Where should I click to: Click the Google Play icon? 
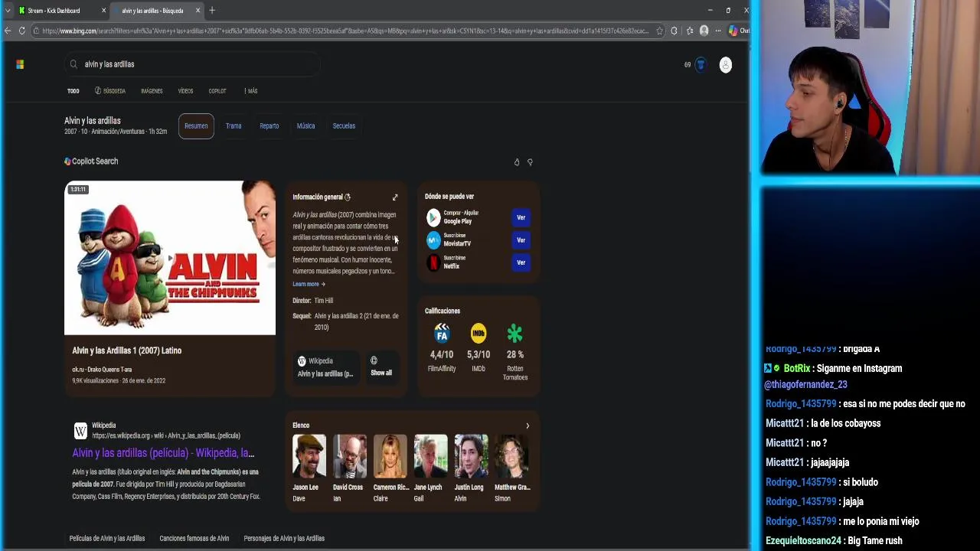pyautogui.click(x=433, y=217)
